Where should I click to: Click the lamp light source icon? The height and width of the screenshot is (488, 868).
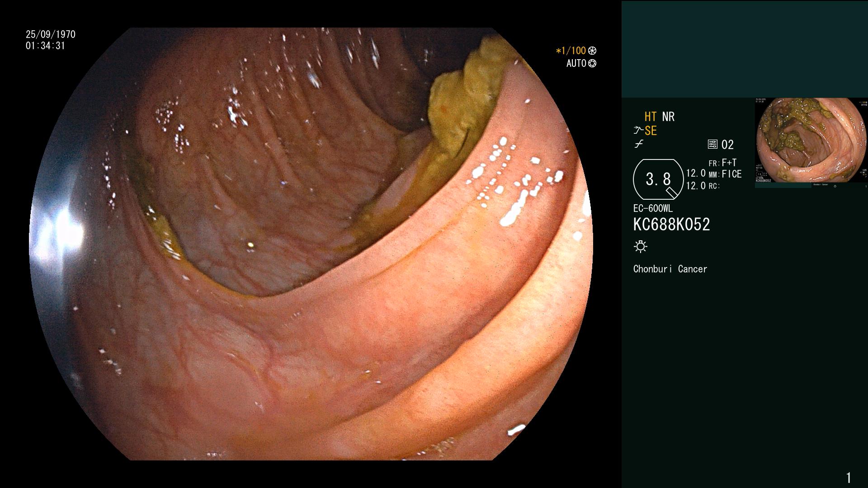coord(641,246)
